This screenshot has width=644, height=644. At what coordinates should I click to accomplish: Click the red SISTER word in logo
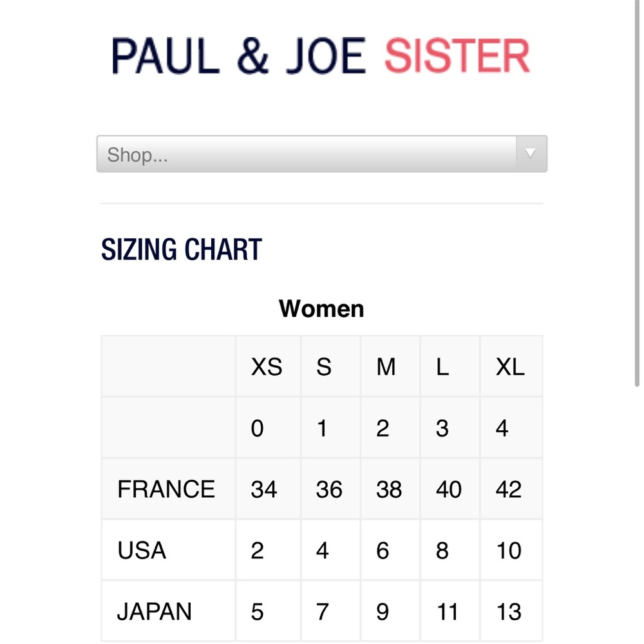pos(457,56)
